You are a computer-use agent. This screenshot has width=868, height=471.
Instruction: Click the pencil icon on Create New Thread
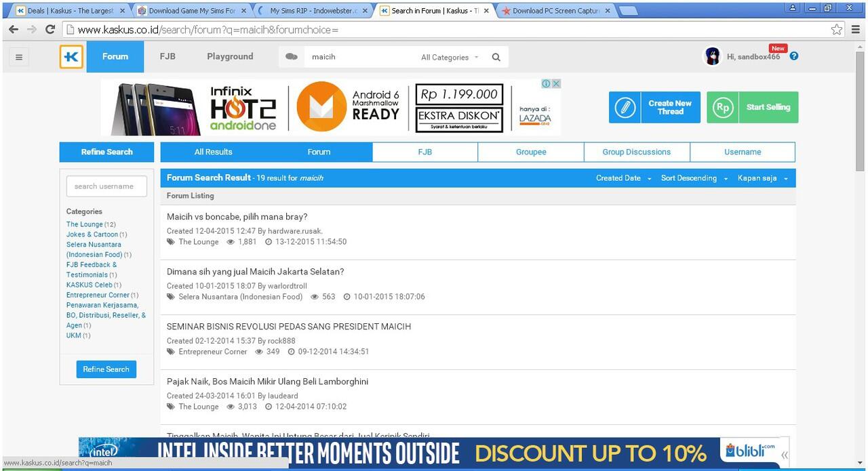625,107
